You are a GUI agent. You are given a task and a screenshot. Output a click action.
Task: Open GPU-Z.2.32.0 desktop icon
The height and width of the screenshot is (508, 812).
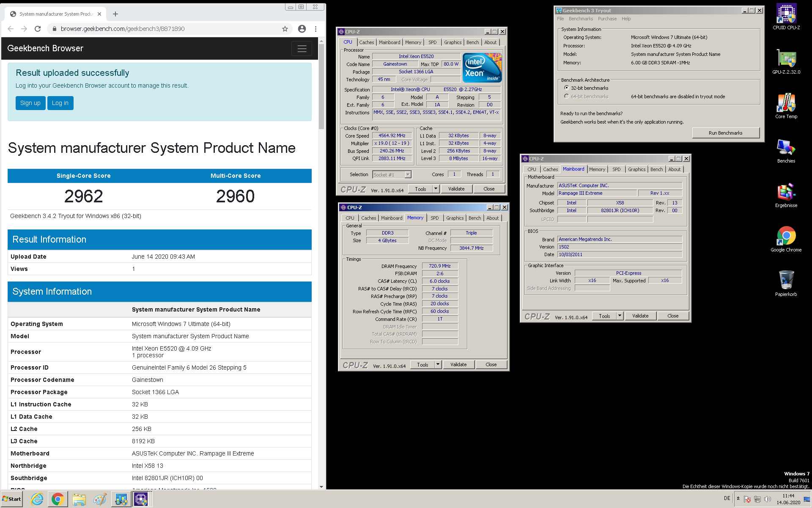(786, 62)
